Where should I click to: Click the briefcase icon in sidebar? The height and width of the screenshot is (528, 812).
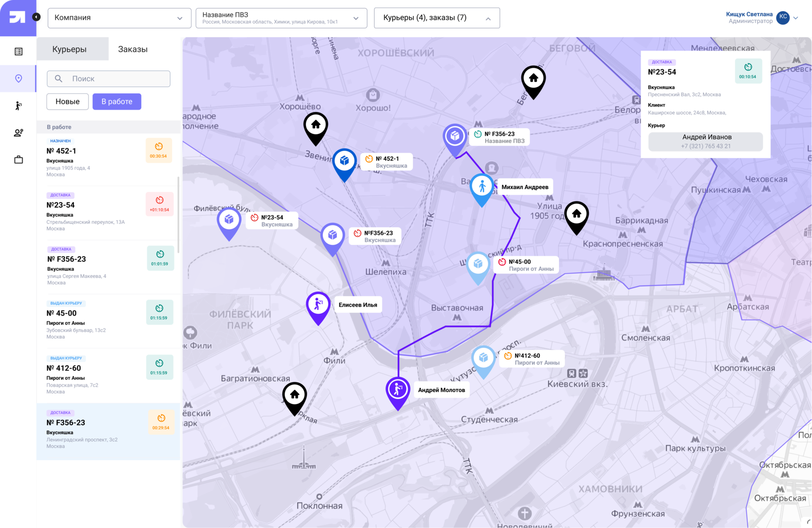tap(18, 160)
